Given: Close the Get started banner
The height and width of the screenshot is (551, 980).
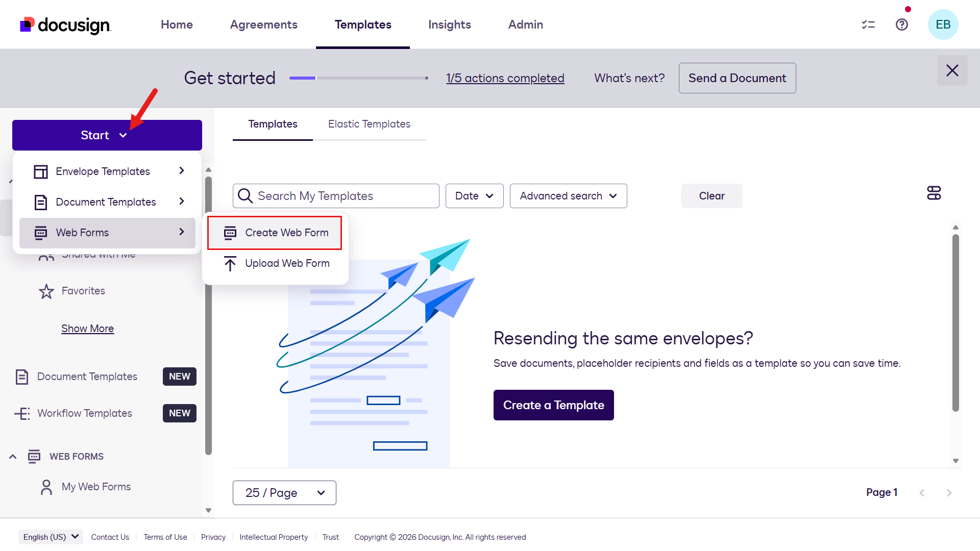Looking at the screenshot, I should click(952, 70).
